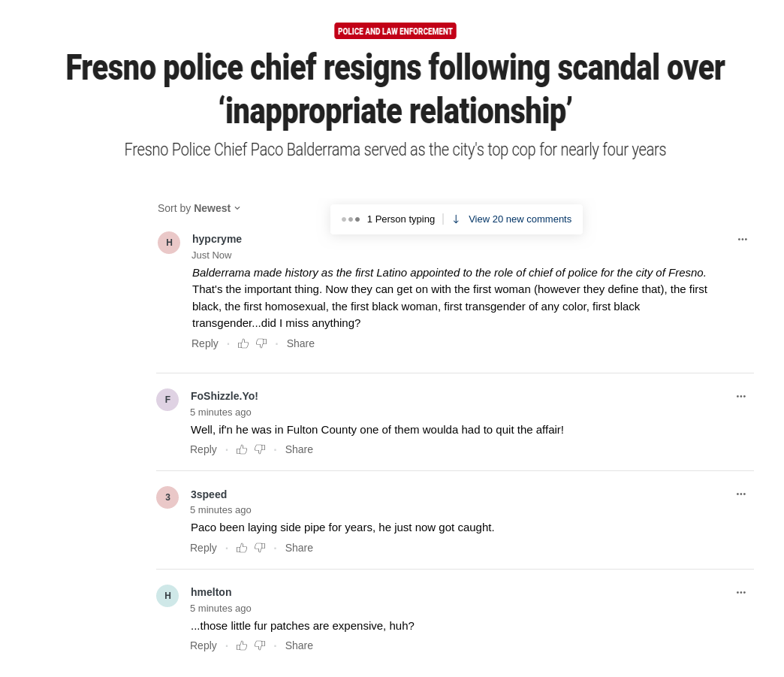Open the Police and Law Enforcement category tag
Screen dimensions: 784x677
coord(395,31)
